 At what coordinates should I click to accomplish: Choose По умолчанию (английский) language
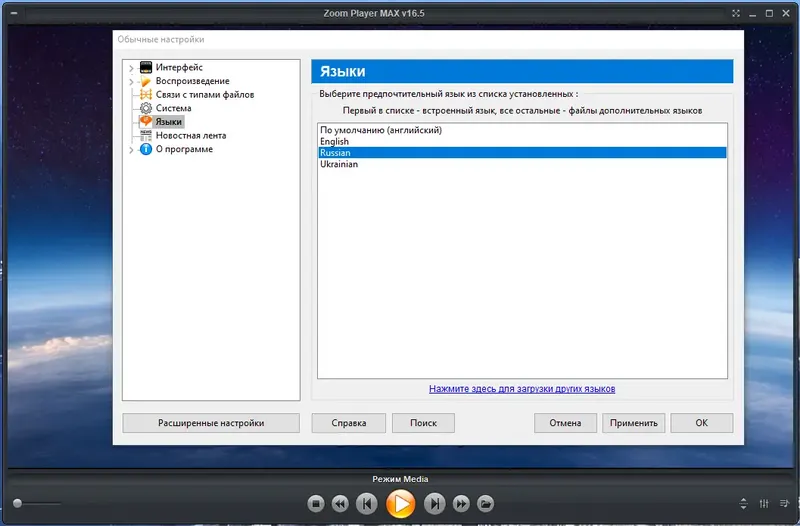tap(522, 130)
